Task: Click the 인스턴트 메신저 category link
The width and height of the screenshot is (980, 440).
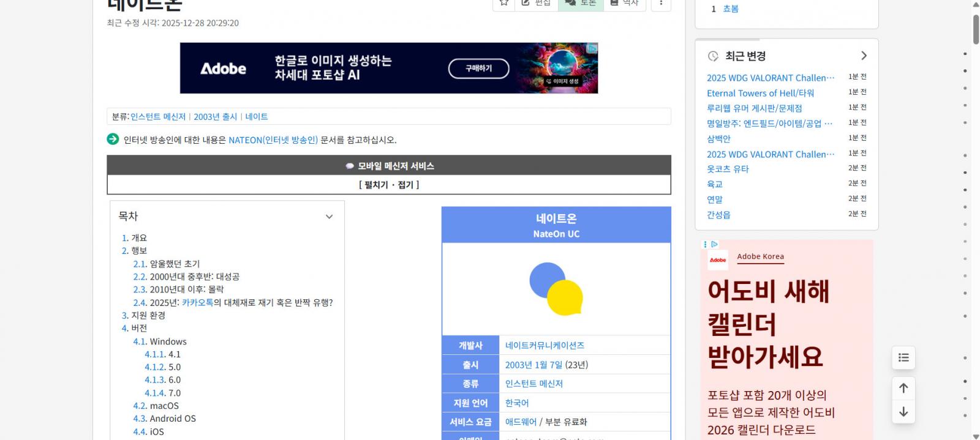Action: [158, 117]
